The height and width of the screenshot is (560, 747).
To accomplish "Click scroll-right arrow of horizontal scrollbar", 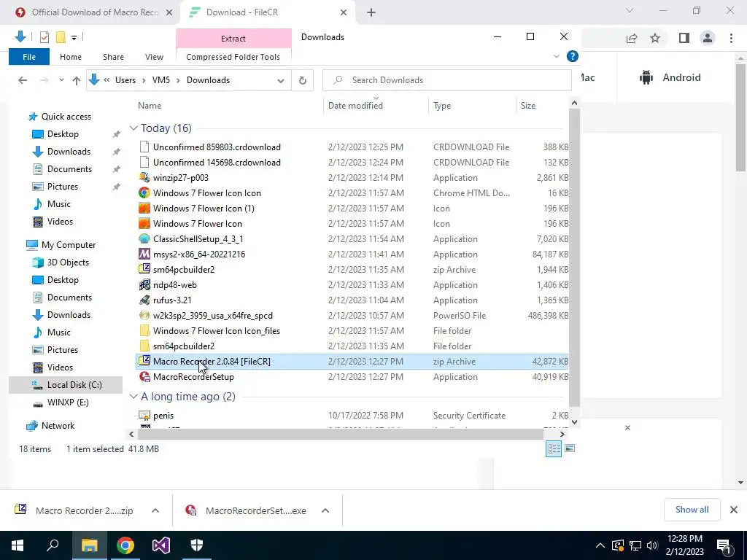I will (x=562, y=435).
